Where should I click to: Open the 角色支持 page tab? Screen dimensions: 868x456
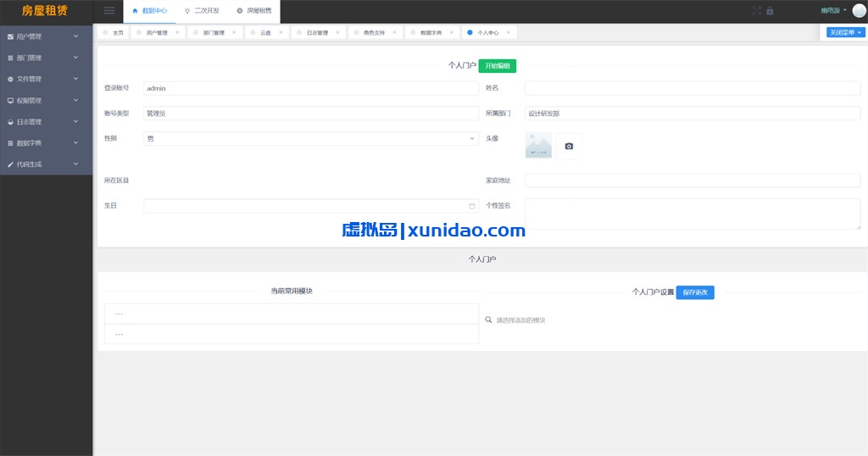[374, 33]
